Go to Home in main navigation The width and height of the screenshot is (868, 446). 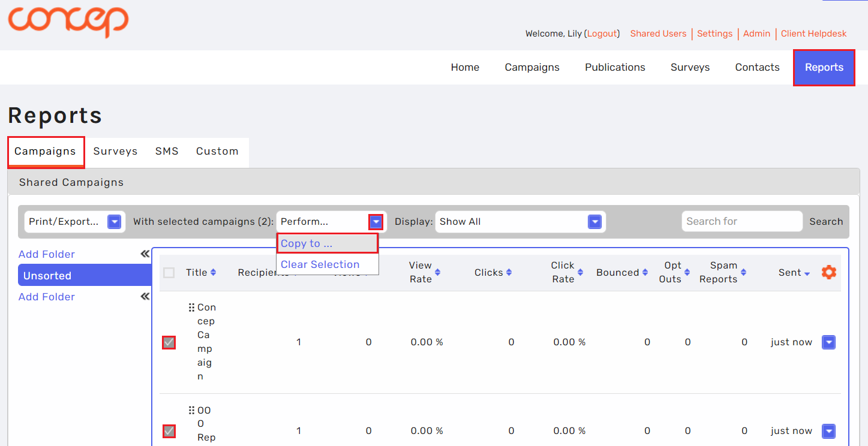465,67
